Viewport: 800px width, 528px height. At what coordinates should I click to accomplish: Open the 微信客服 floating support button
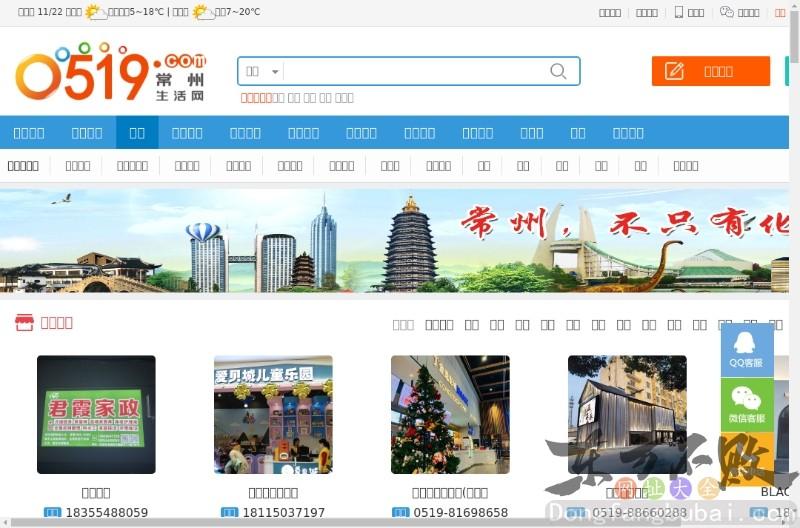click(x=747, y=405)
